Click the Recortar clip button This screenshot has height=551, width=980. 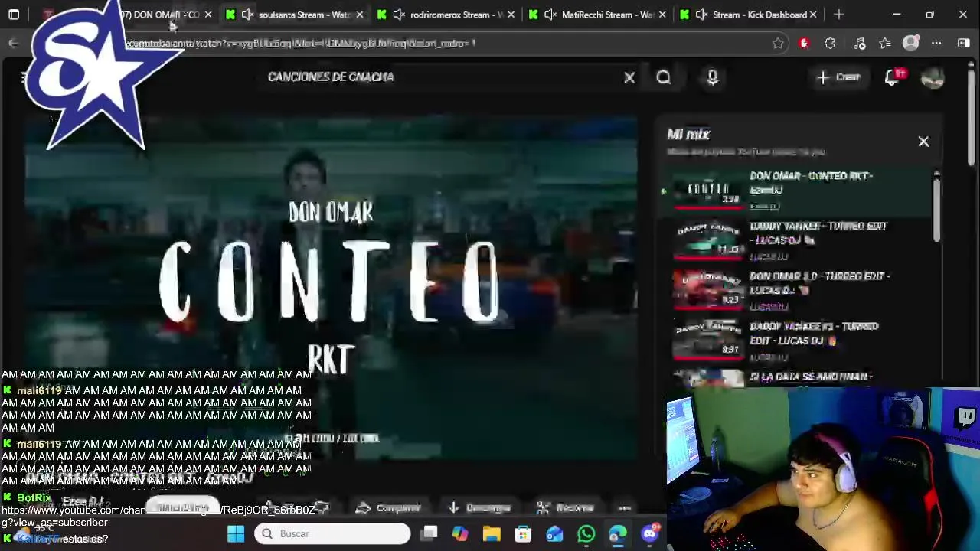tap(565, 508)
